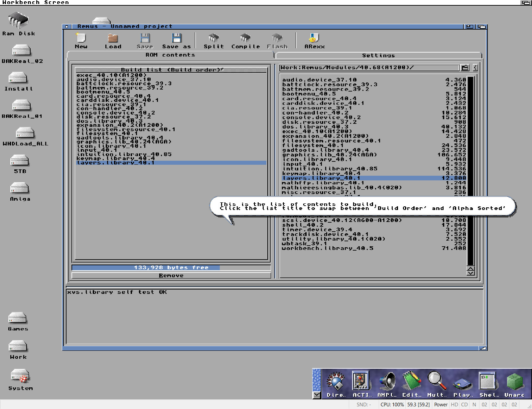Launch the ACTI... dock icon

click(361, 385)
